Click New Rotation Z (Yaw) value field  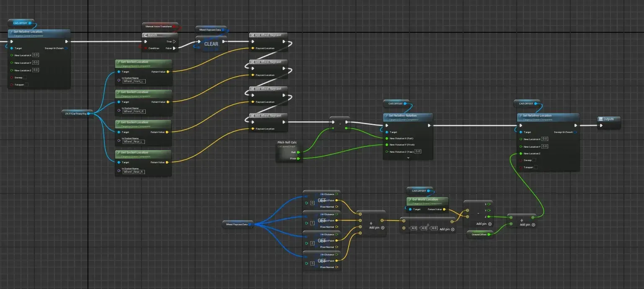(418, 151)
